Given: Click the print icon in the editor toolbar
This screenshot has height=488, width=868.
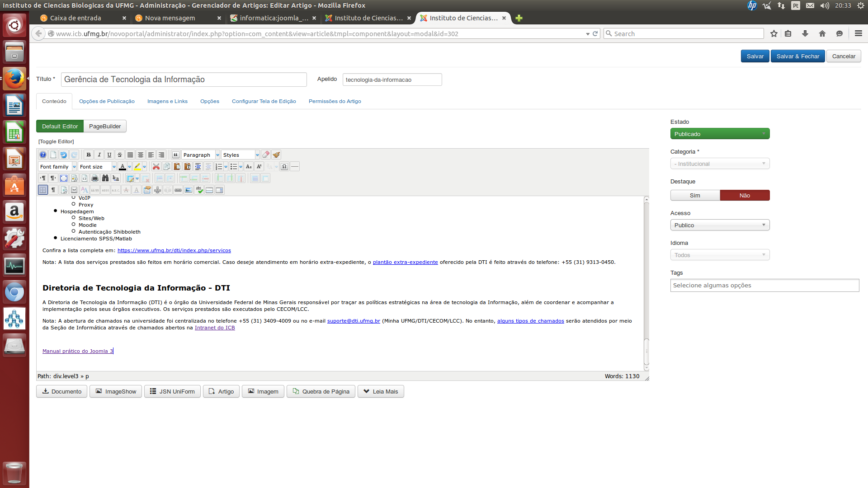Looking at the screenshot, I should (x=95, y=178).
